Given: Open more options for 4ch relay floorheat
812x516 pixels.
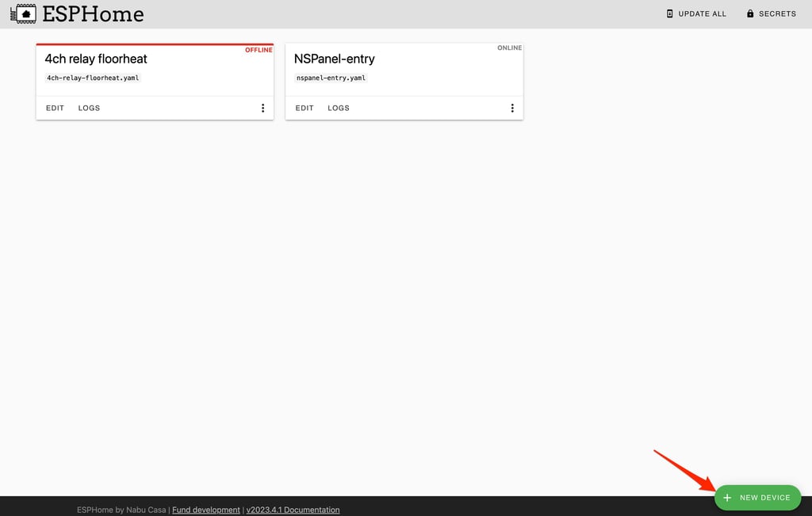Looking at the screenshot, I should coord(262,108).
